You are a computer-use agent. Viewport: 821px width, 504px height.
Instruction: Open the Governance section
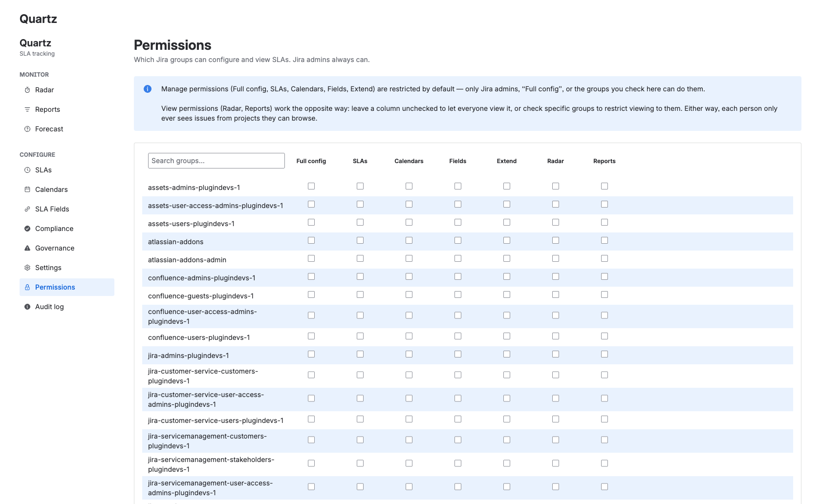click(x=67, y=248)
